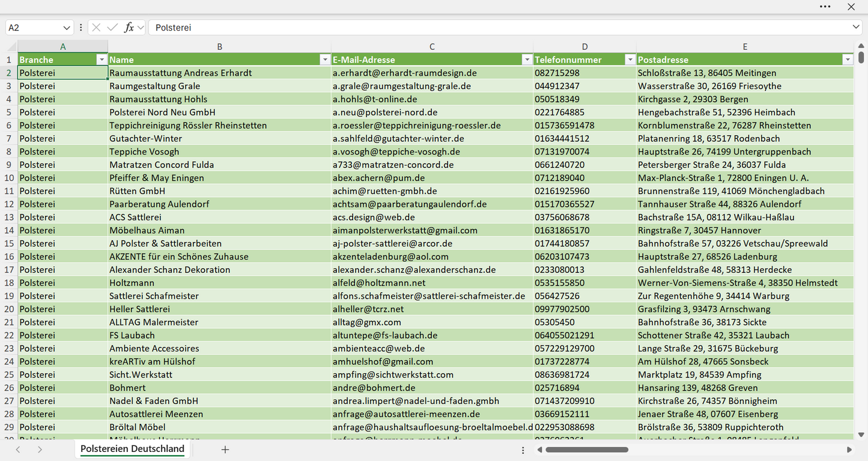Select cell Matratzen Concord Fulda
Image resolution: width=868 pixels, height=461 pixels.
tap(220, 165)
